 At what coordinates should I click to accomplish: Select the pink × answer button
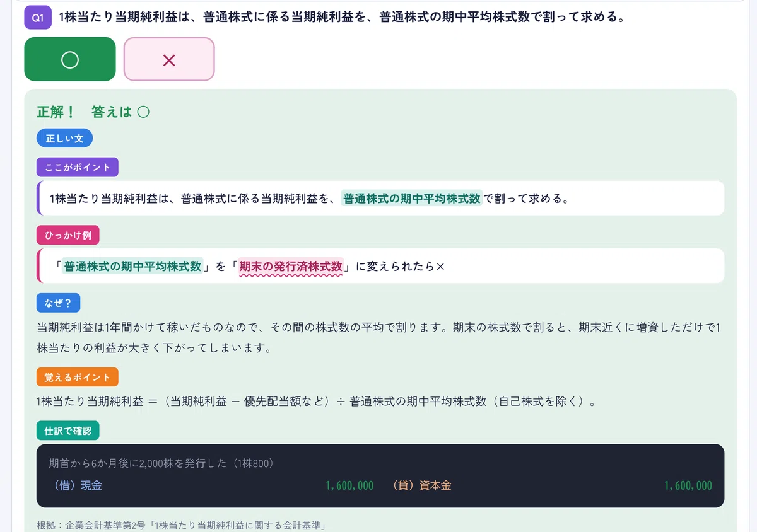coord(169,59)
